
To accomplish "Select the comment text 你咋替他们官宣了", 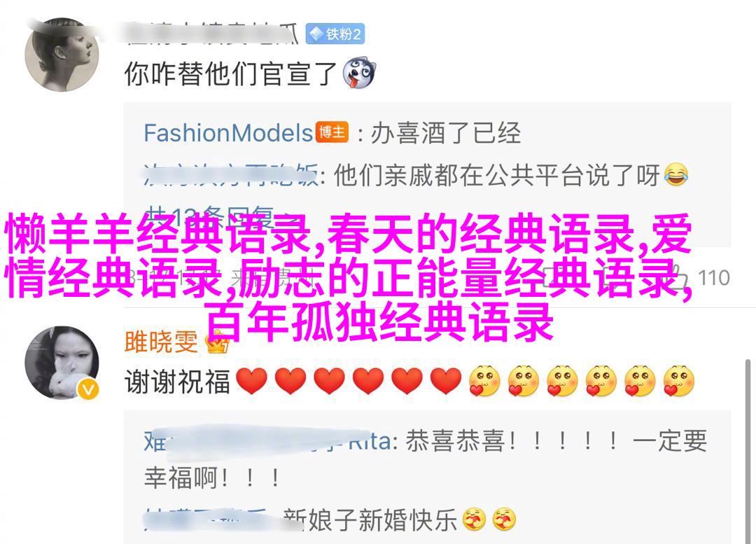I will tap(231, 74).
